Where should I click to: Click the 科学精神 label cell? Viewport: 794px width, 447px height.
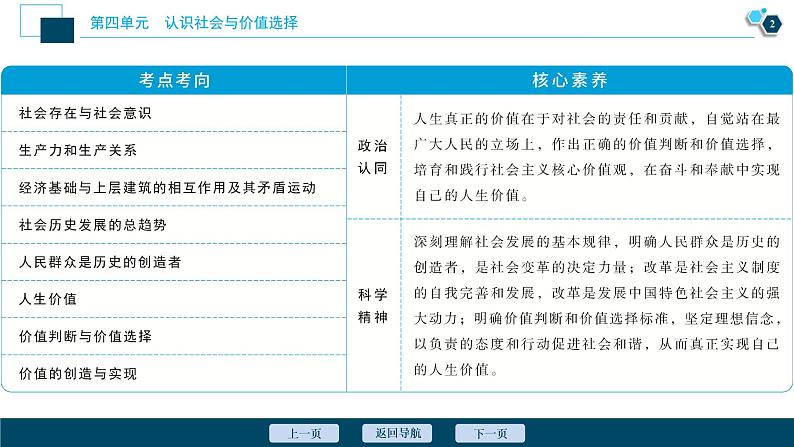point(373,306)
